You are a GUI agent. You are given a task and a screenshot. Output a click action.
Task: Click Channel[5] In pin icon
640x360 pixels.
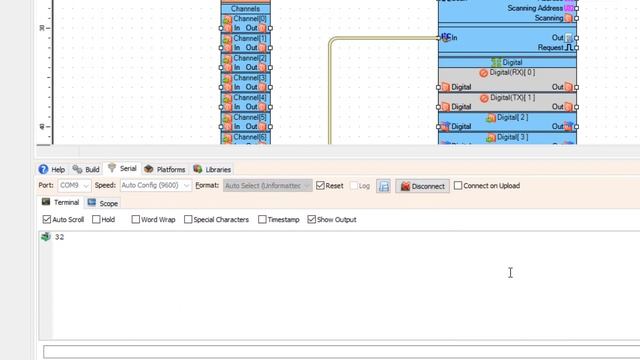(228, 127)
